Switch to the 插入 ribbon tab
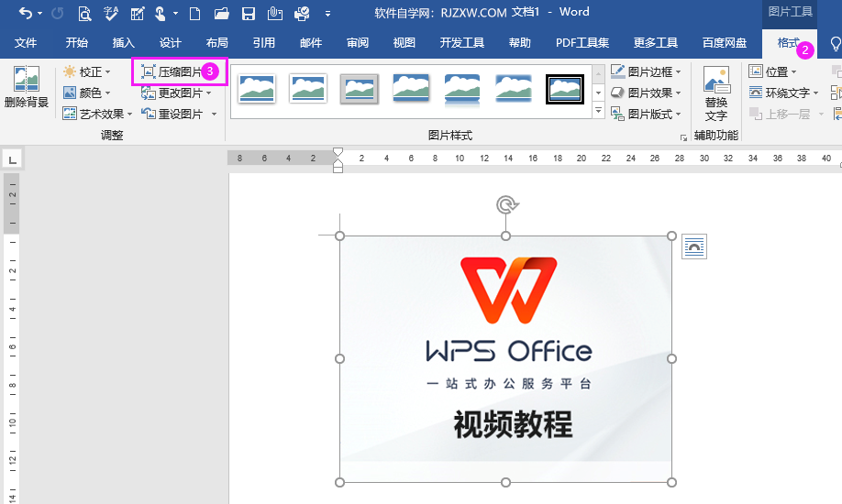 (x=123, y=43)
